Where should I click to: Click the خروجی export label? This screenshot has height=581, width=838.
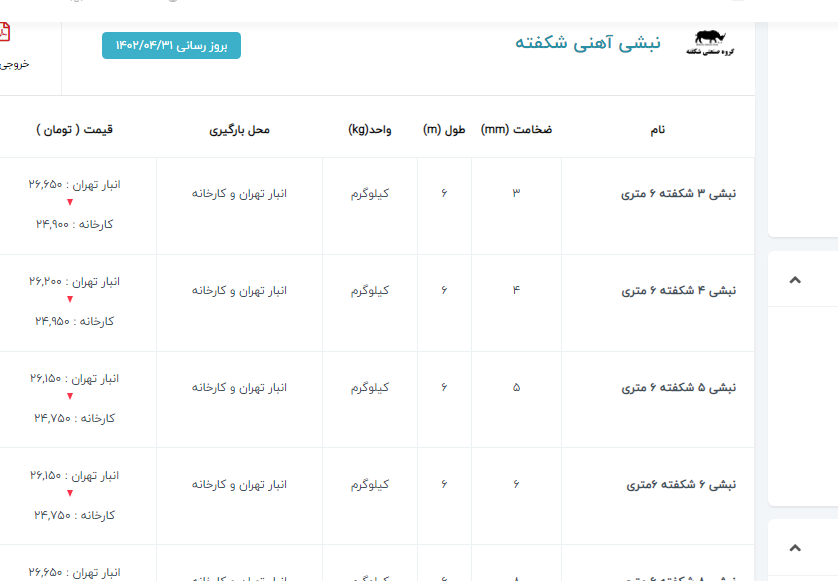click(x=14, y=64)
